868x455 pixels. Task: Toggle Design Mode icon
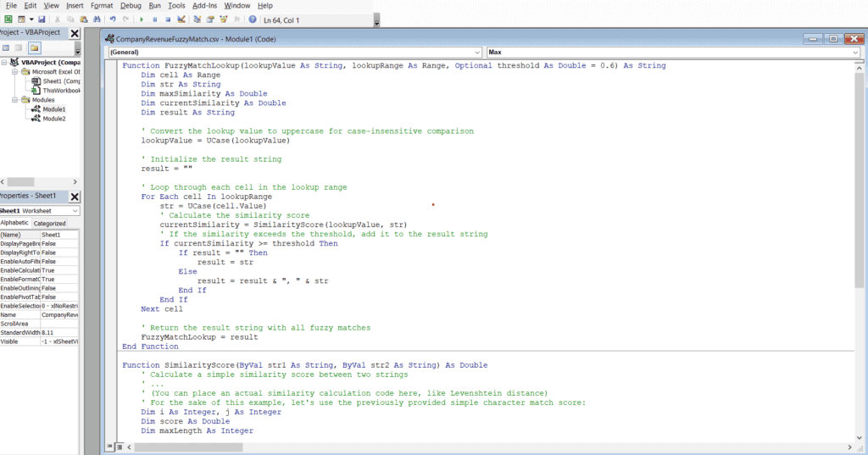[181, 19]
